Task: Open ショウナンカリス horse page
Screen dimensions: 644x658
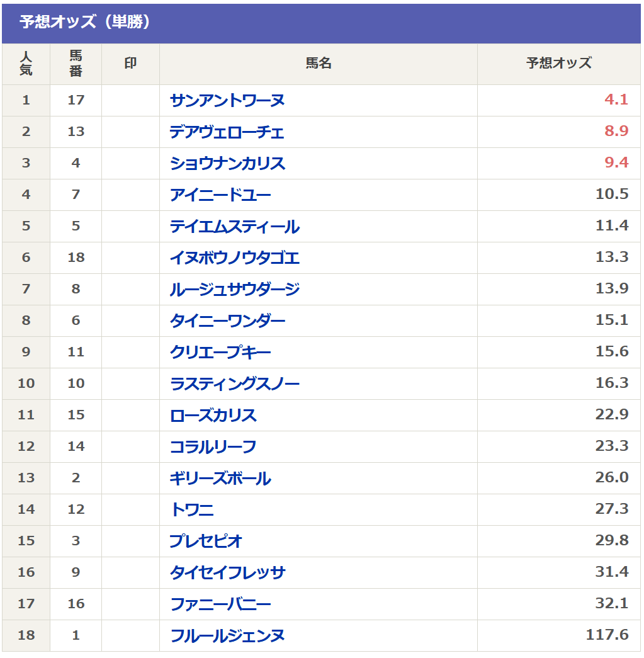Action: click(227, 164)
